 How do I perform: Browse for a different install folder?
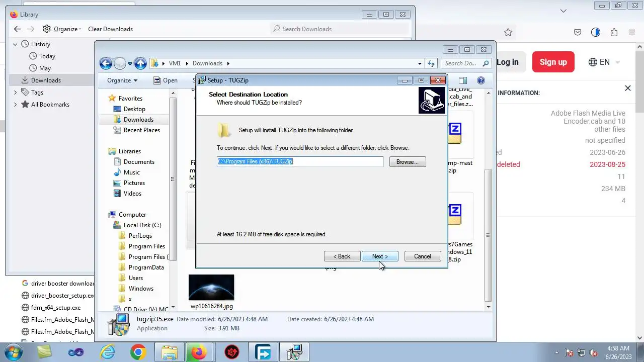(x=408, y=162)
